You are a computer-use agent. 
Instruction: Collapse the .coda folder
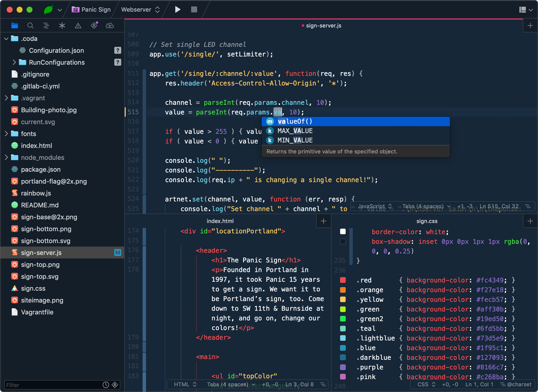coord(6,39)
